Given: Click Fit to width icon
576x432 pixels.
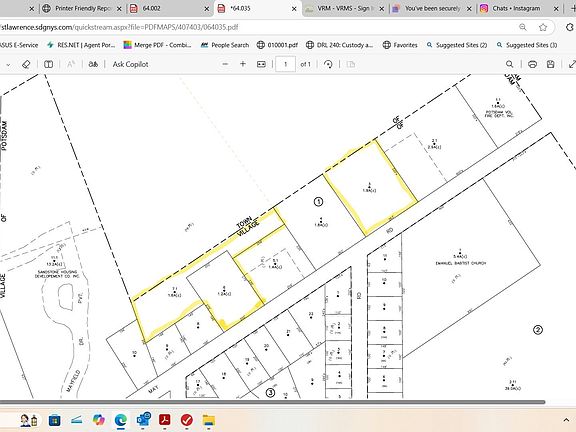Looking at the screenshot, I should [261, 64].
